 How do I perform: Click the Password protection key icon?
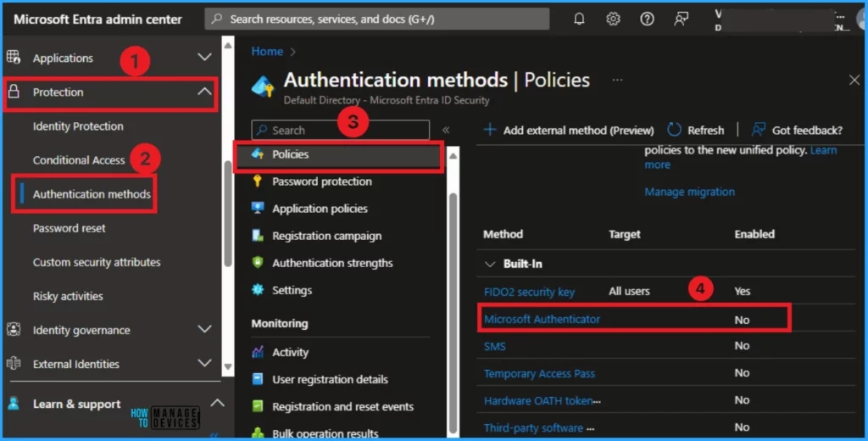click(258, 181)
